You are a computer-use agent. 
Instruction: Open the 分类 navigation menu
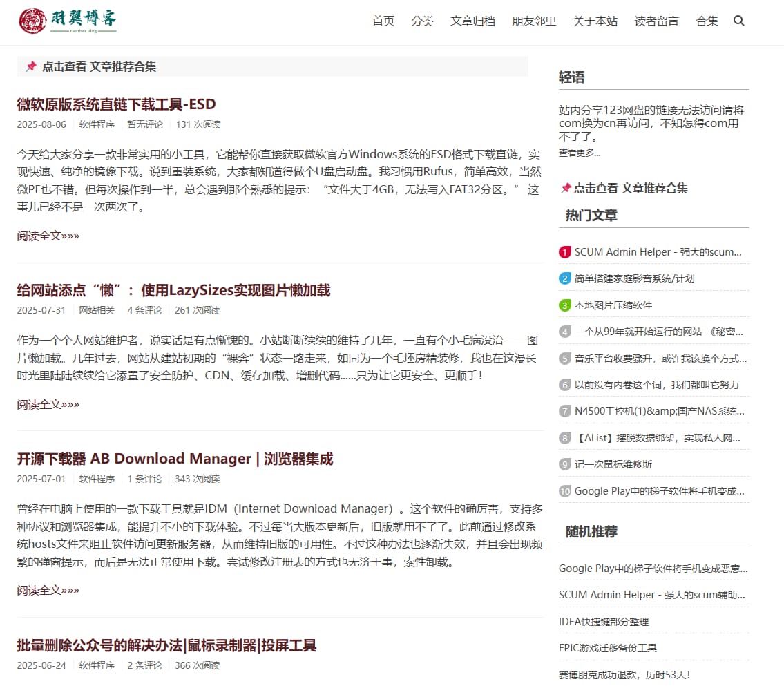click(x=422, y=21)
